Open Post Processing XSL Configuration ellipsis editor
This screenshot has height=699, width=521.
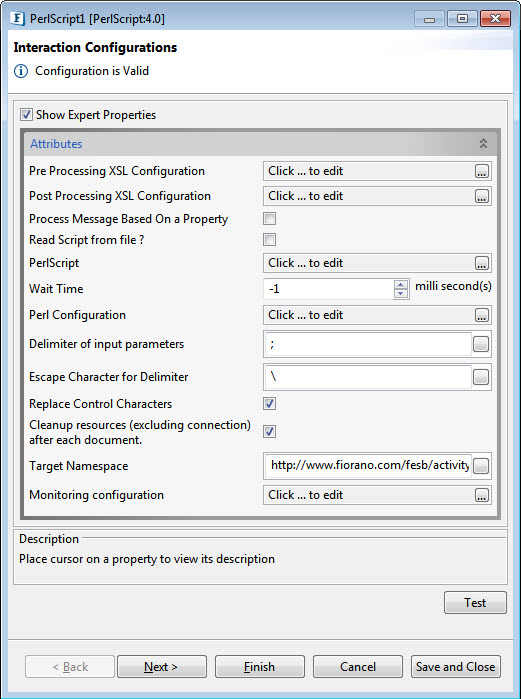[481, 196]
